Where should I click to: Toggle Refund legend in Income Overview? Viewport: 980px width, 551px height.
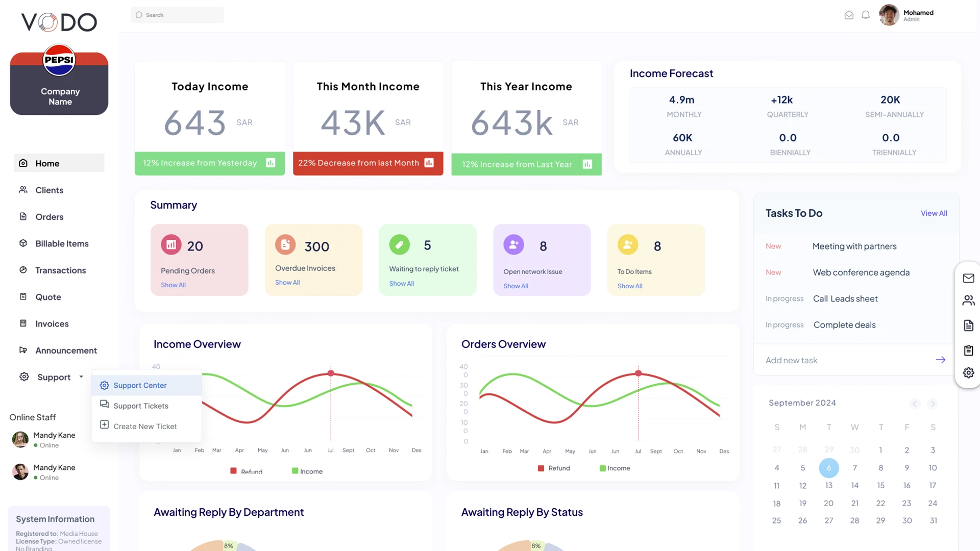[x=247, y=471]
